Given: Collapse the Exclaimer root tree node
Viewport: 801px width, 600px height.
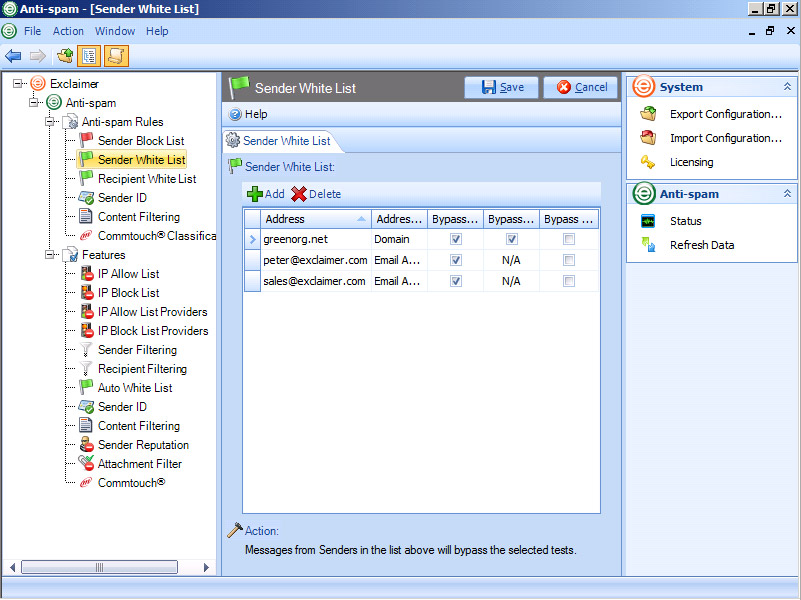Looking at the screenshot, I should click(x=18, y=83).
